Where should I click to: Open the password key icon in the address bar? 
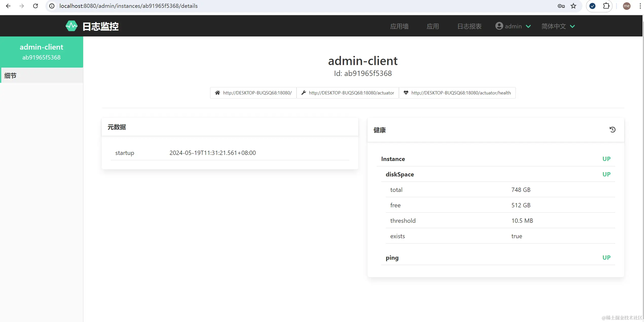(x=561, y=6)
